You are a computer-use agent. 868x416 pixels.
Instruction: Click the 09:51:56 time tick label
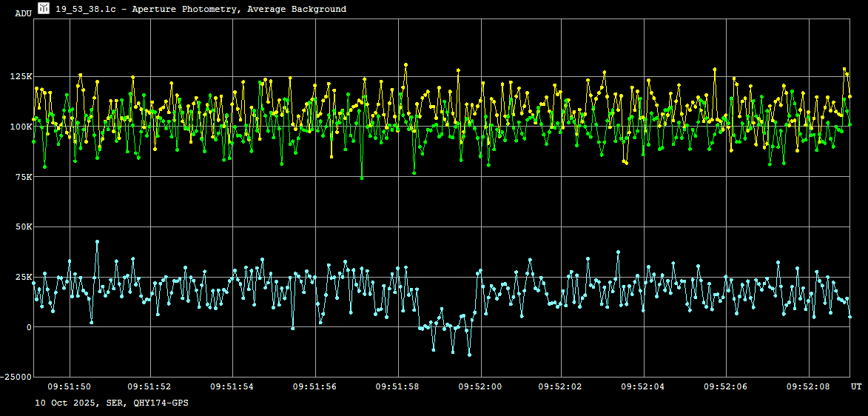coord(315,386)
